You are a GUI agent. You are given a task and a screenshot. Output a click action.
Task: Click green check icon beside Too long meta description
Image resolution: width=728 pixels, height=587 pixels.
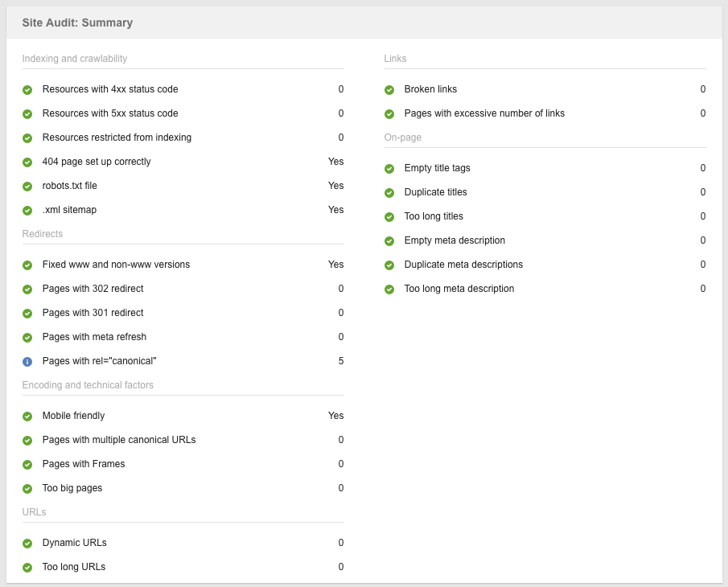point(389,289)
